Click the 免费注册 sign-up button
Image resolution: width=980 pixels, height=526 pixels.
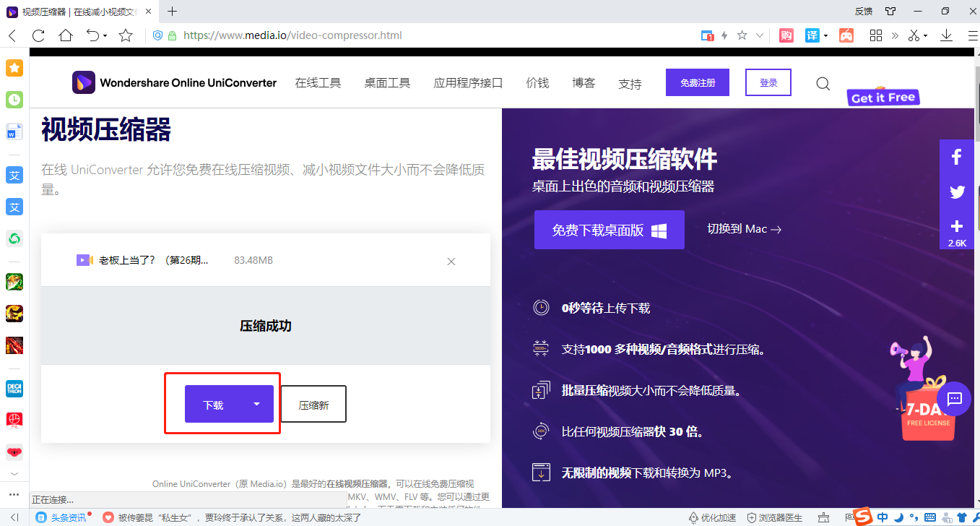698,82
